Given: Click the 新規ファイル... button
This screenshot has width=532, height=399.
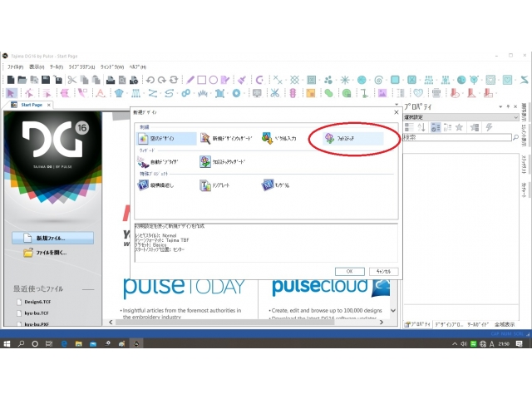Looking at the screenshot, I should pyautogui.click(x=53, y=238).
